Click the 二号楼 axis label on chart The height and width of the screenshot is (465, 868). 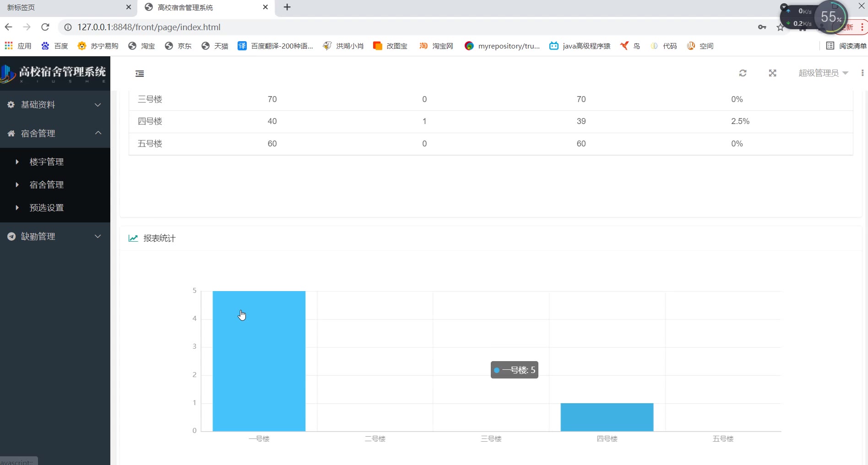tap(375, 439)
